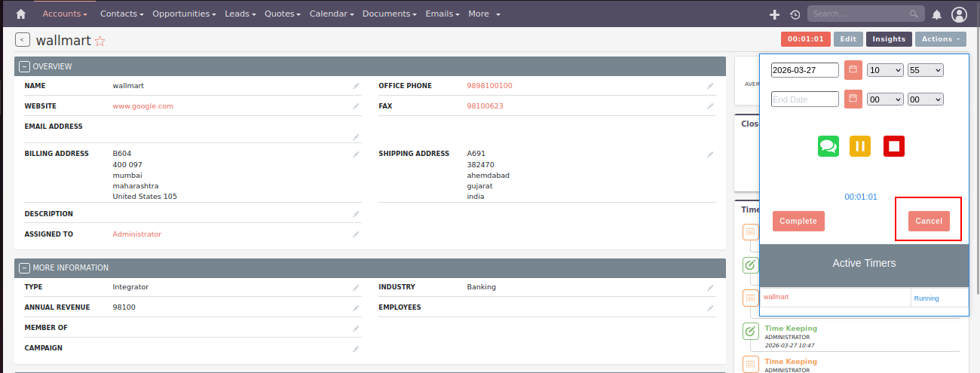Open recently viewed history icon
Viewport: 980px width, 373px height.
[795, 14]
